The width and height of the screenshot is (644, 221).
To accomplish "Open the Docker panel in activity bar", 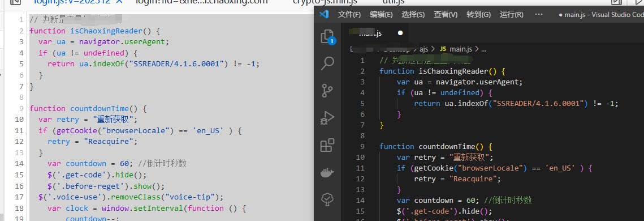I will 327,172.
